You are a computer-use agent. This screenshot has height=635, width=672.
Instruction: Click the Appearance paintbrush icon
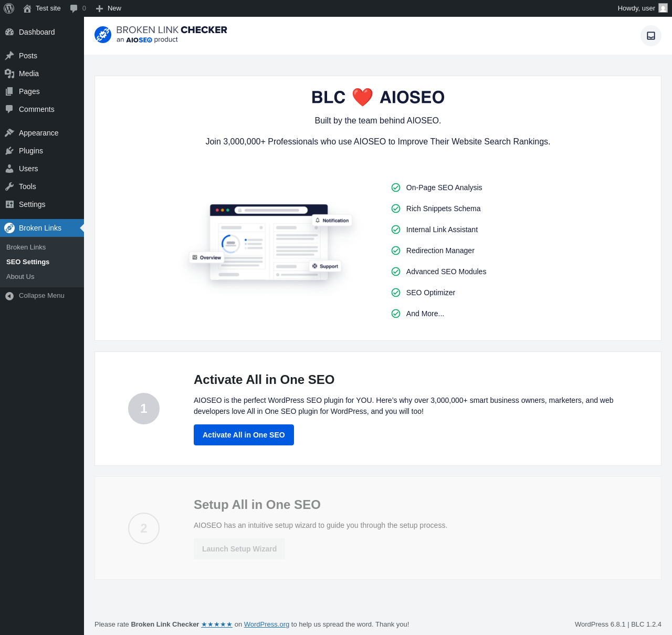click(x=9, y=133)
